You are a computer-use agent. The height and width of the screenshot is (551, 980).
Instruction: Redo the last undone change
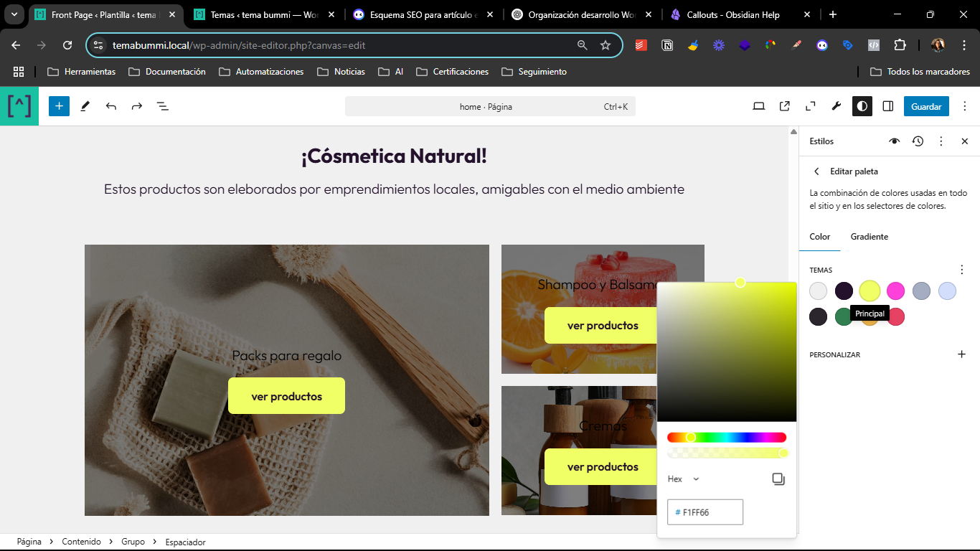point(137,106)
